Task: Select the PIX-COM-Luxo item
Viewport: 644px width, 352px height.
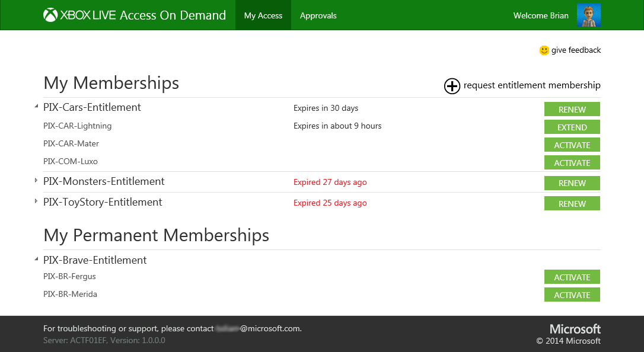Action: [70, 161]
